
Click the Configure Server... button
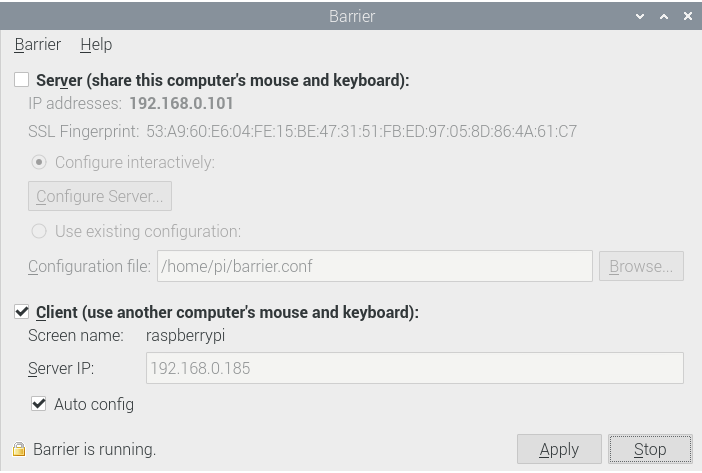click(x=100, y=196)
